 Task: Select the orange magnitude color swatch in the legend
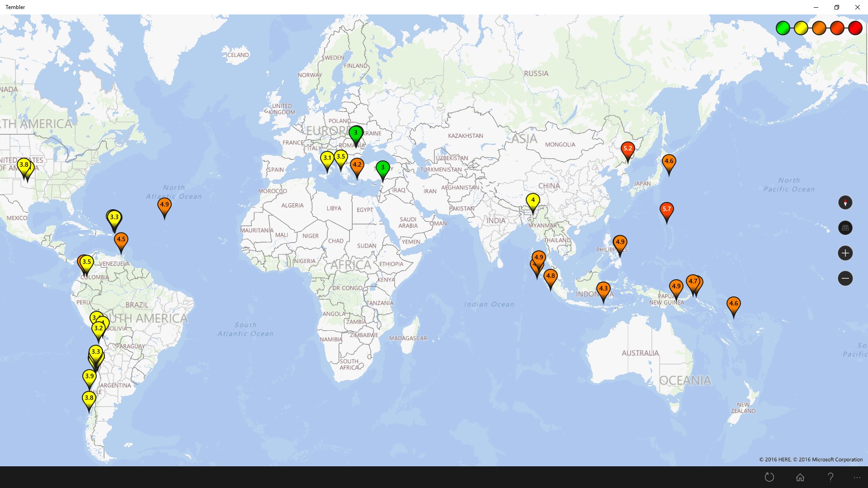coord(819,28)
